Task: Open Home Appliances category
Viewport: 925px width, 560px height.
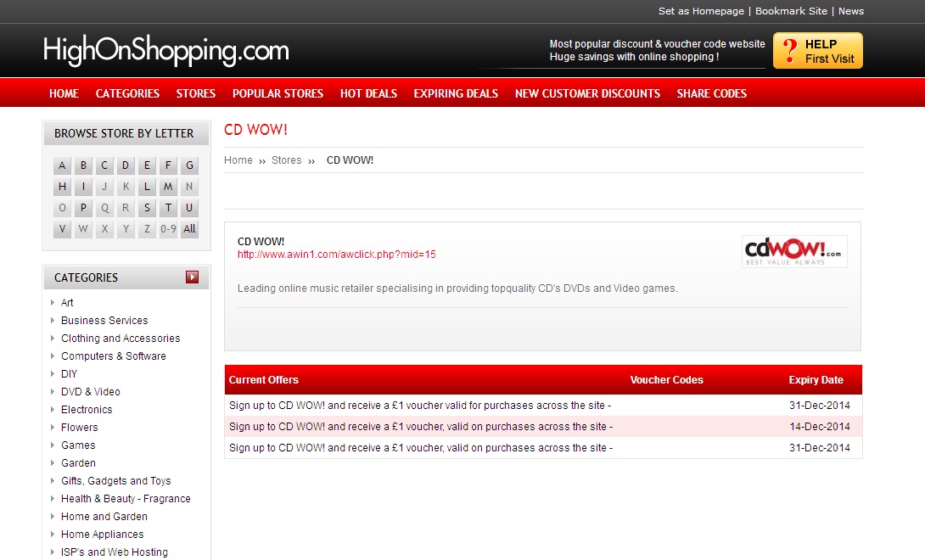Action: point(102,534)
